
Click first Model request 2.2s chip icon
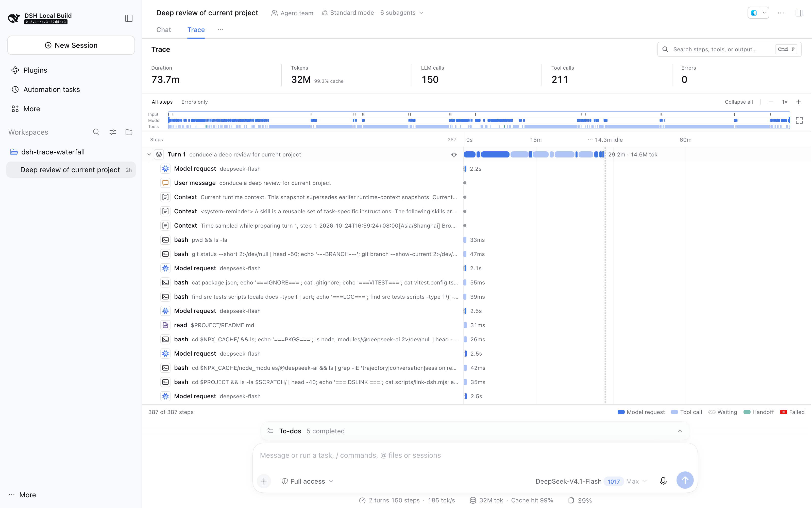(165, 169)
